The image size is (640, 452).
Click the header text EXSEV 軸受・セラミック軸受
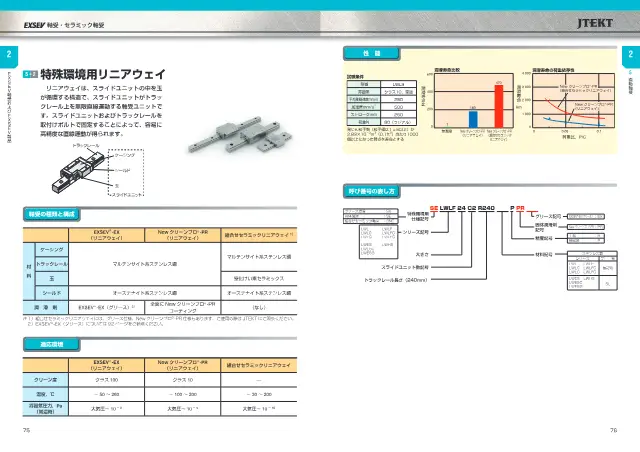[x=64, y=25]
